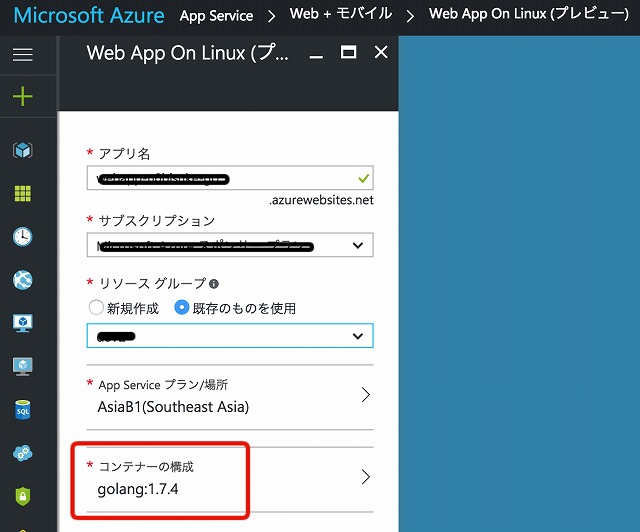Open the classic virtual machines icon
Image resolution: width=640 pixels, height=532 pixels.
[22, 366]
